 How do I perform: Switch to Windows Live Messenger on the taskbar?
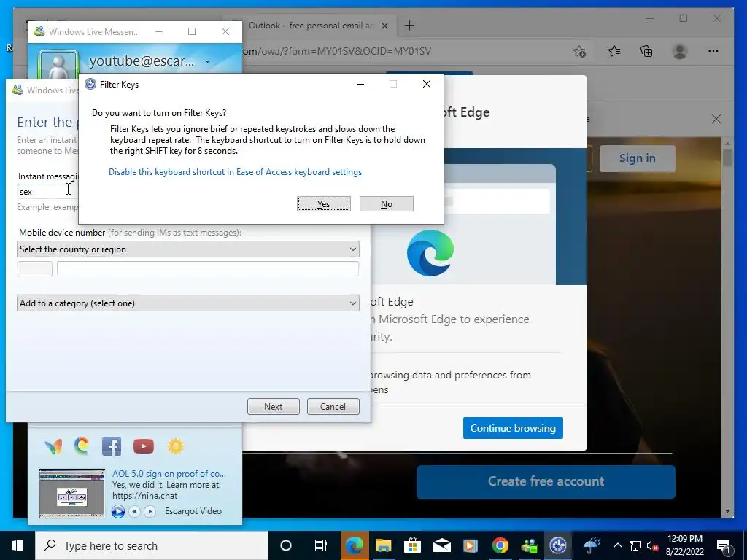pos(530,545)
